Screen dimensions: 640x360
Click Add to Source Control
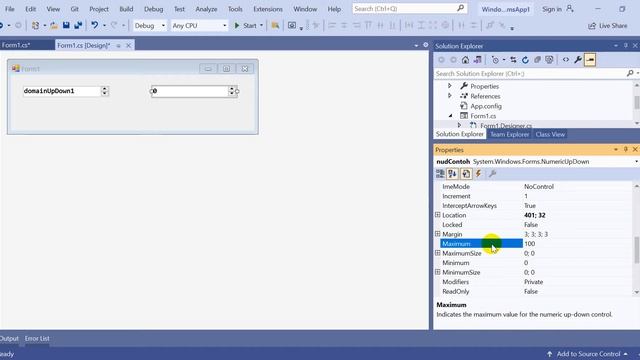pyautogui.click(x=588, y=354)
